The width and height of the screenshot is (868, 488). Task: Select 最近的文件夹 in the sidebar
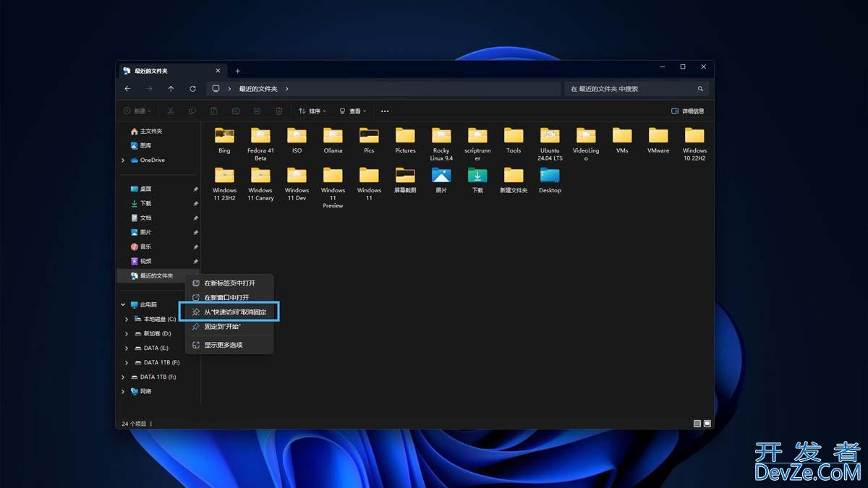[158, 275]
